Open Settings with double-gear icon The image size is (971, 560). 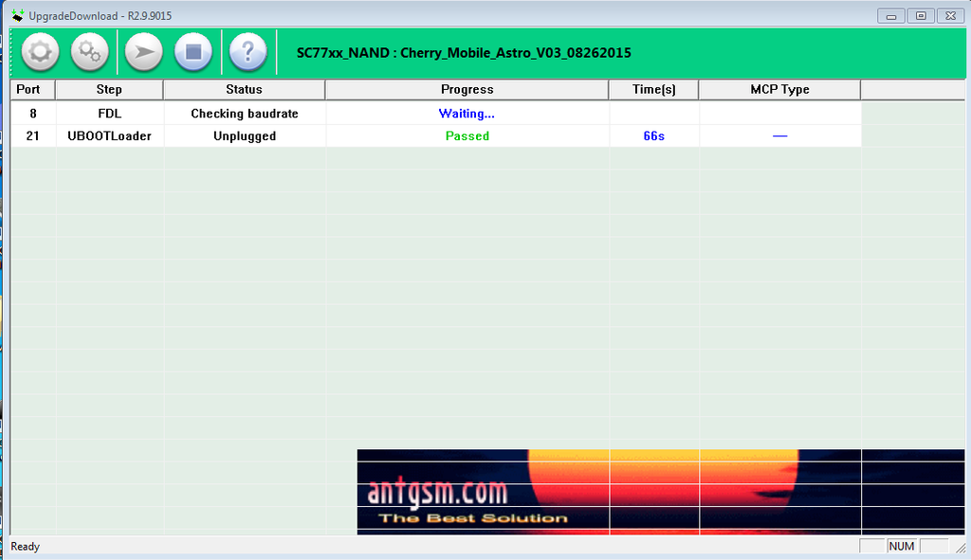pos(91,52)
